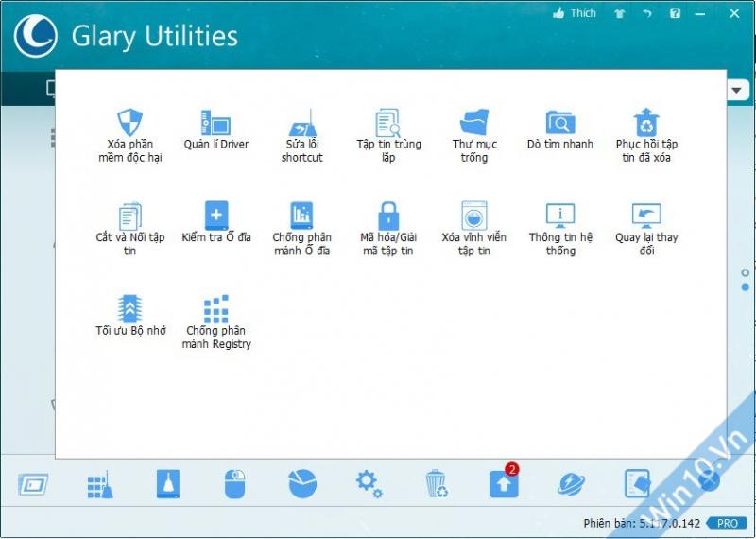Viewport: 756px width, 539px height.
Task: Click the shirt skin icon in title bar
Action: pyautogui.click(x=620, y=13)
